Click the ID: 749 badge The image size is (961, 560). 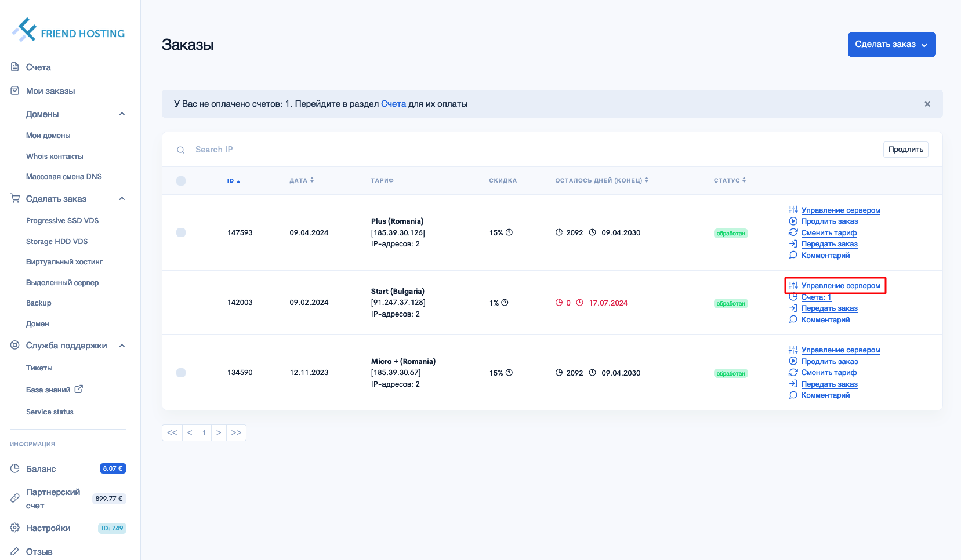coord(113,528)
